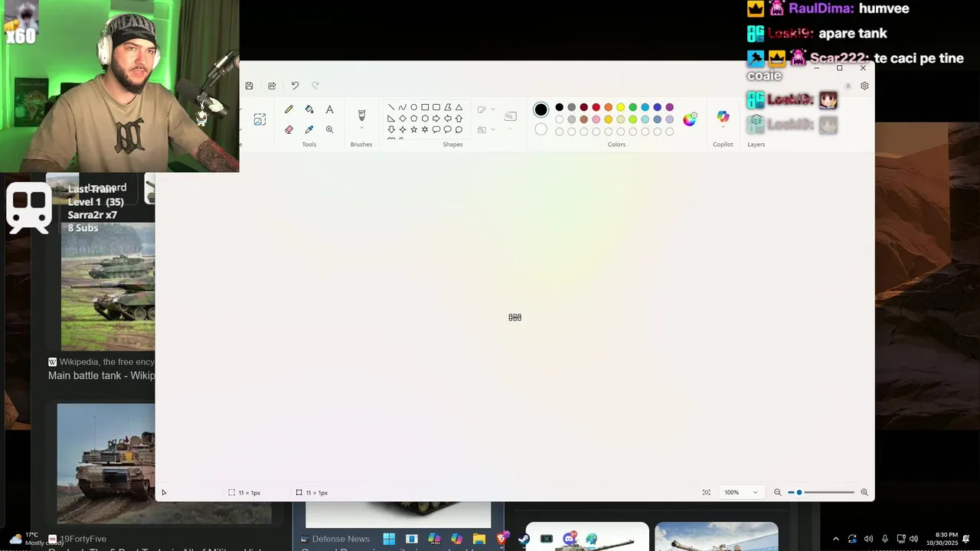Click the grayed Redo arrow in Paint

315,86
